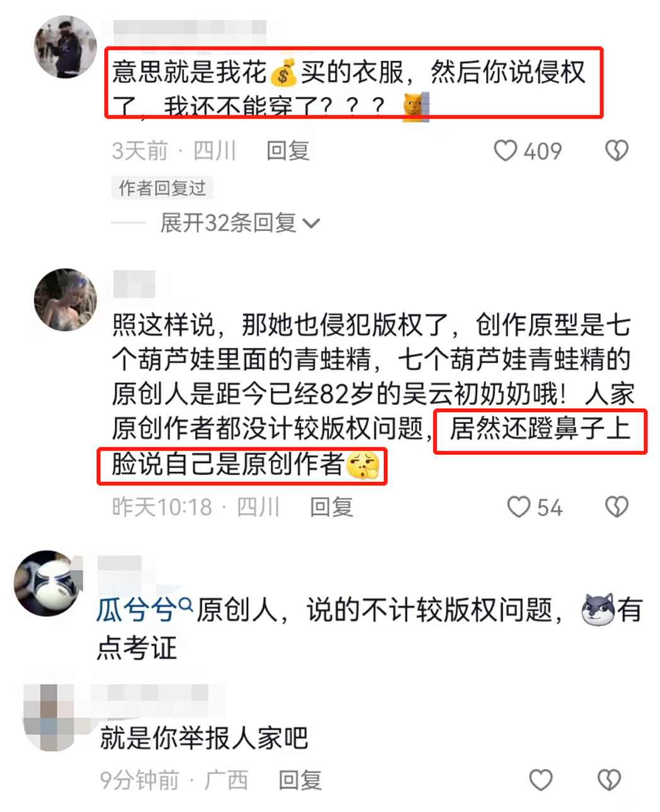This screenshot has width=660, height=812.
Task: Dislike the comment from 3天前 四川
Action: point(617,151)
